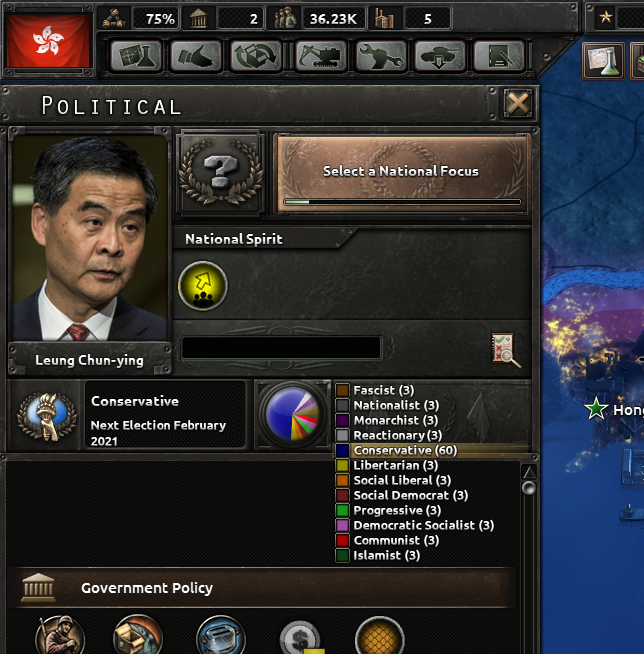Click the question mark focus laurel

(x=221, y=172)
